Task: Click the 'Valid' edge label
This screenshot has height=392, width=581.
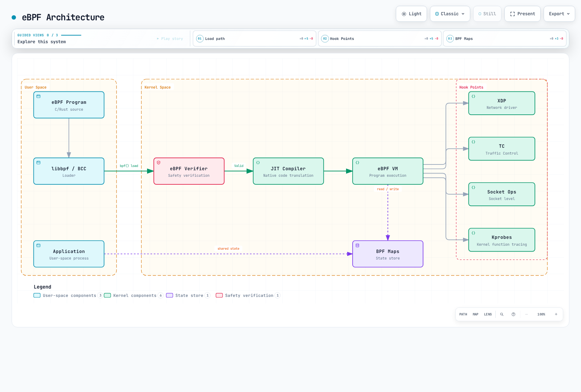Action: tap(239, 166)
